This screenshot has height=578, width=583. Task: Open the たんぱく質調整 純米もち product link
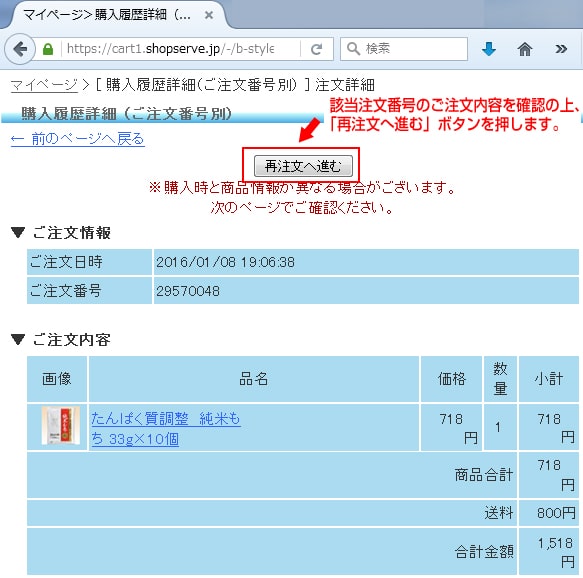166,429
